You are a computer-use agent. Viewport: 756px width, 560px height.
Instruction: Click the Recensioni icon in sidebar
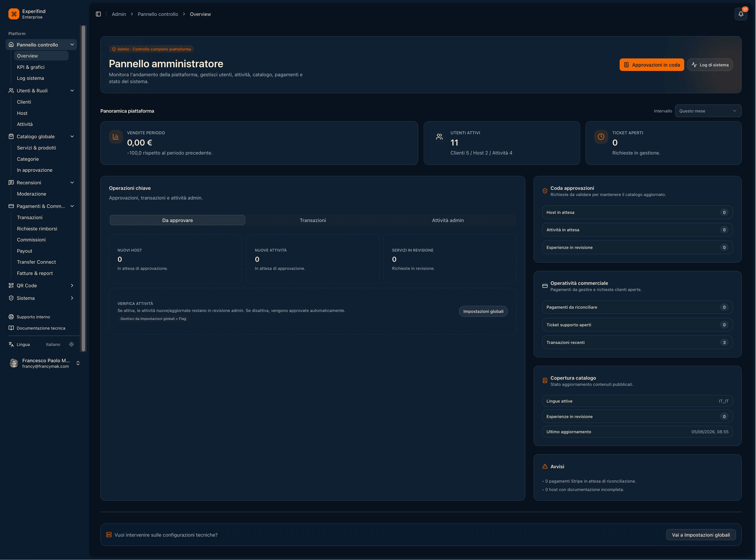click(11, 182)
